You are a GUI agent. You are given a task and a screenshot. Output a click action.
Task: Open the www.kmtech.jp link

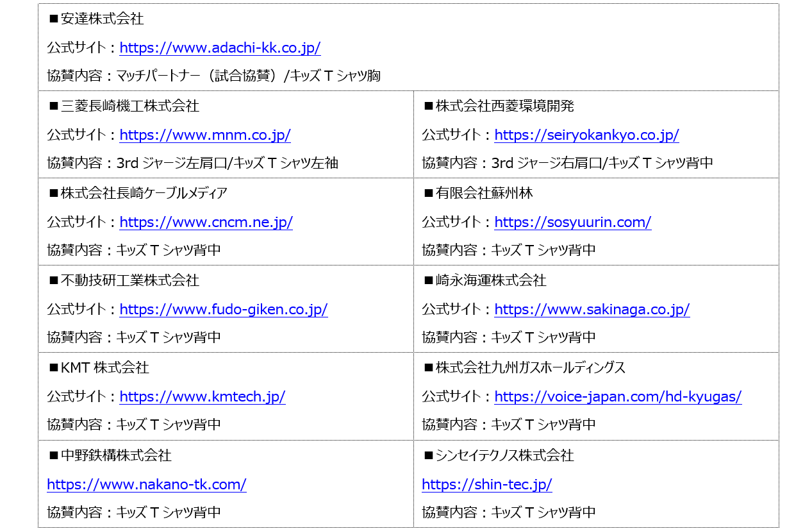(x=203, y=396)
